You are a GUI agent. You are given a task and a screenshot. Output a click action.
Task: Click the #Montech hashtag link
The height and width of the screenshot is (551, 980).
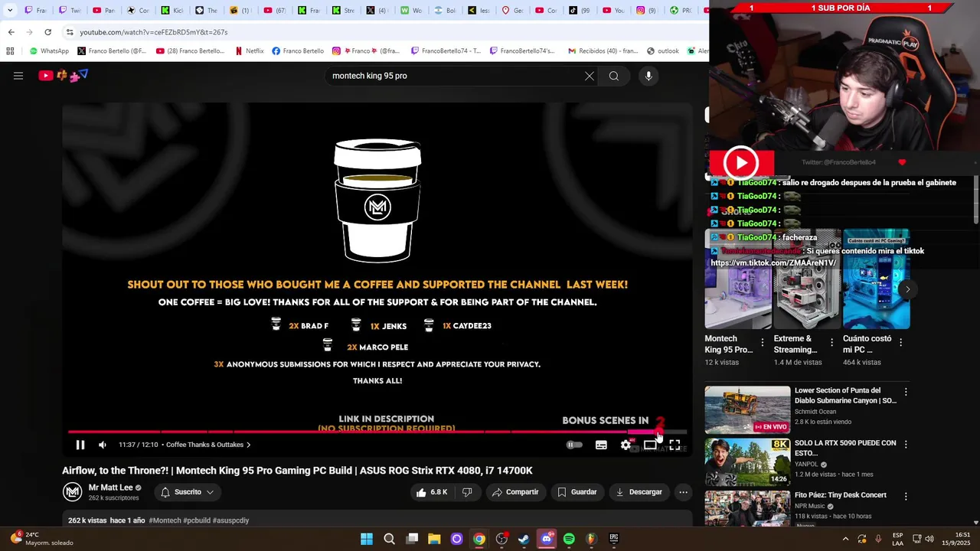pyautogui.click(x=165, y=520)
